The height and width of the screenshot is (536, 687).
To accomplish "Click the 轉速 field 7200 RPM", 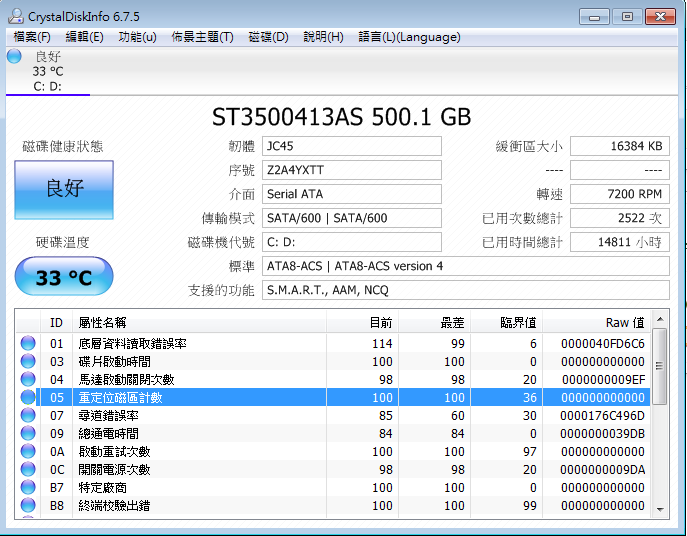I will pos(620,194).
